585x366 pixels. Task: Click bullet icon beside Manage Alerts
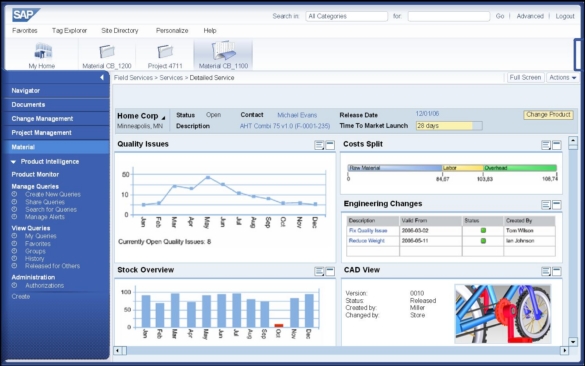click(14, 217)
